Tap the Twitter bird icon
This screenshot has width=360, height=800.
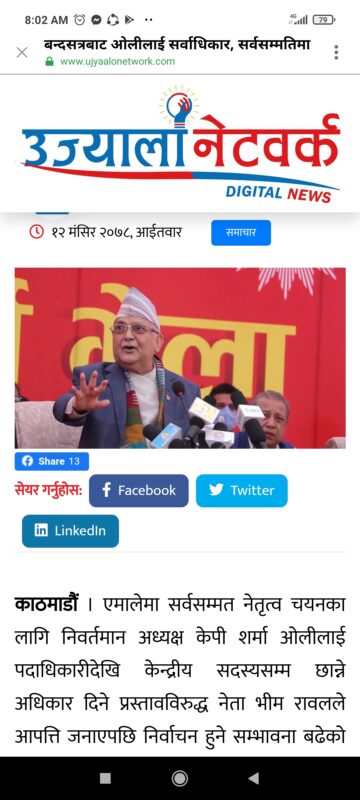(x=216, y=490)
